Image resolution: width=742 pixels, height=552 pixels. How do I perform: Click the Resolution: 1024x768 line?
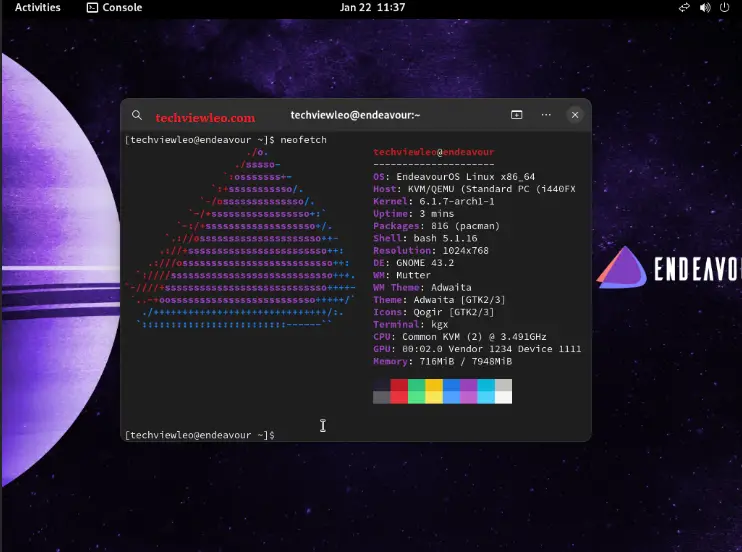click(x=431, y=250)
